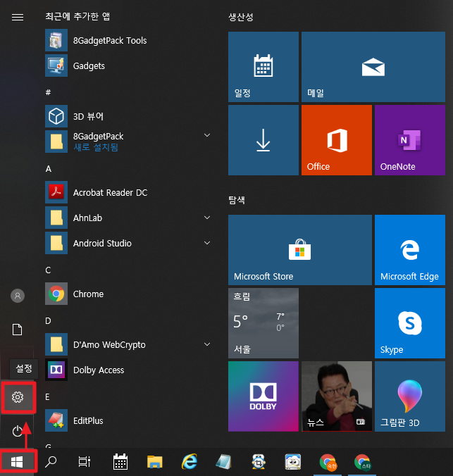
Task: Open the notepad-style app on taskbar
Action: coord(223,462)
